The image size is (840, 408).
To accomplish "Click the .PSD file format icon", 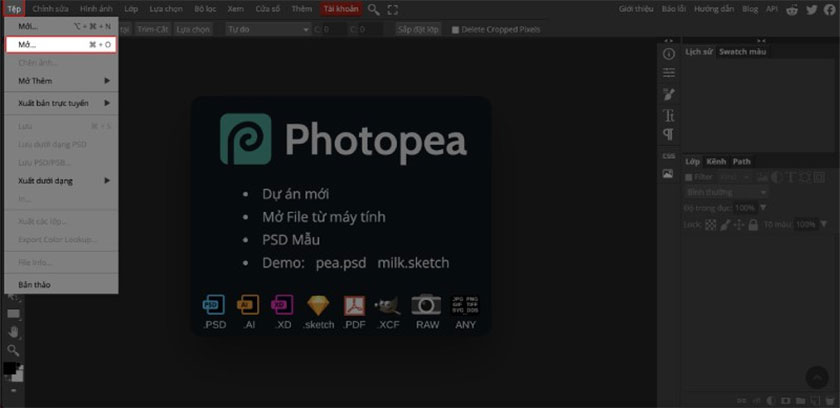I will (212, 310).
